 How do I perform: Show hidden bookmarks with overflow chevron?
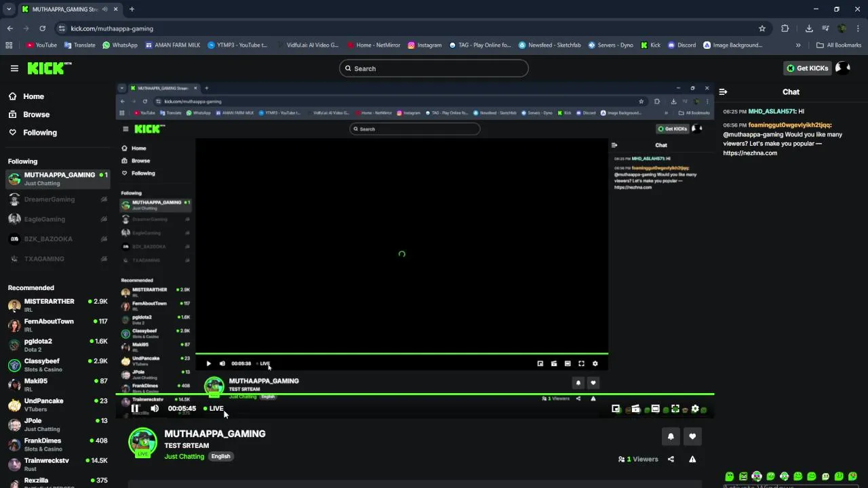(x=798, y=45)
